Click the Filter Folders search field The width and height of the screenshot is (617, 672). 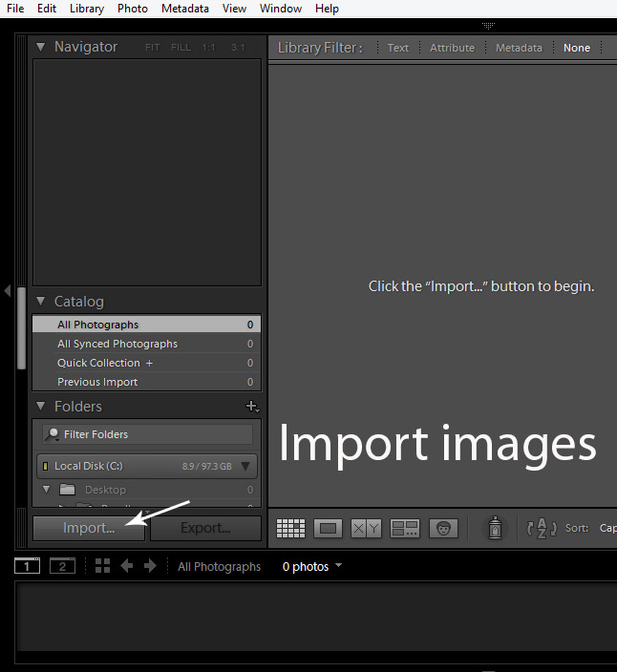(147, 434)
